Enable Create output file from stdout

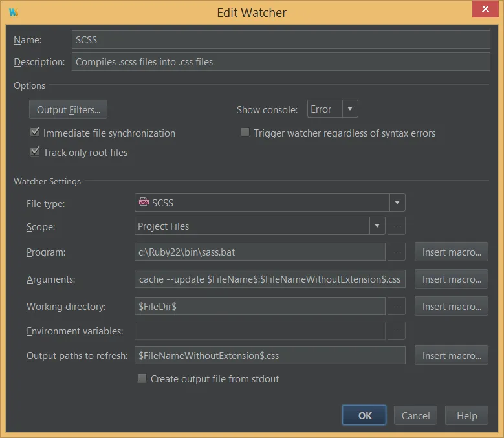pyautogui.click(x=142, y=378)
